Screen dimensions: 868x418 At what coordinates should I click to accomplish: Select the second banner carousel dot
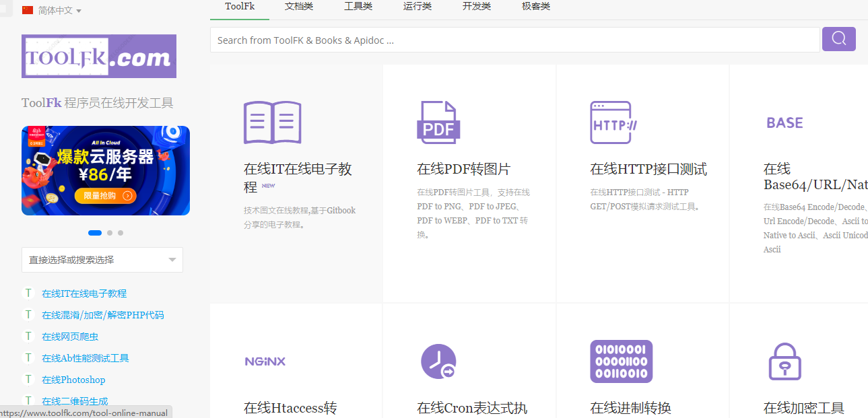pyautogui.click(x=110, y=233)
